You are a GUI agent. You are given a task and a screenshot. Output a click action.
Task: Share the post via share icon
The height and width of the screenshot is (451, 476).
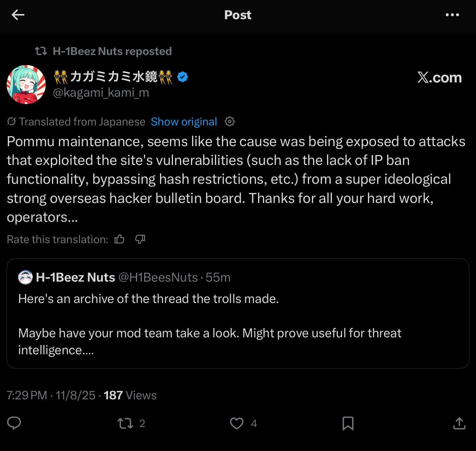pos(459,423)
